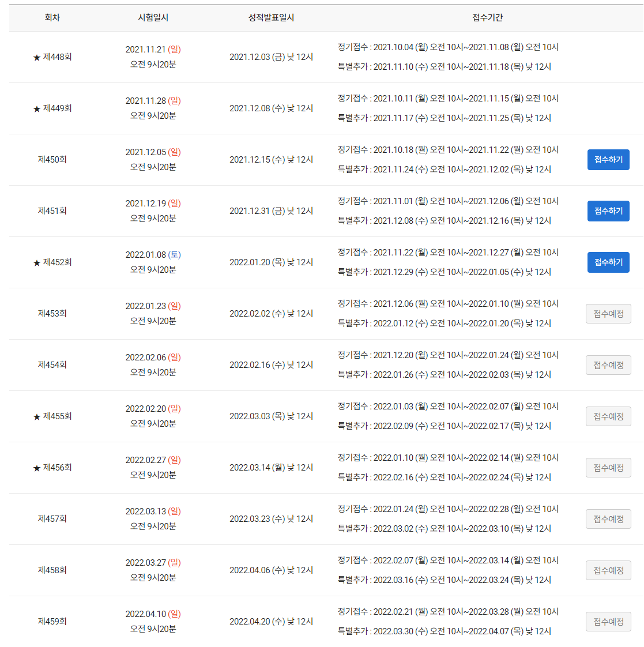Click exam date 2022.02.20 (일)
644x647 pixels.
tap(153, 409)
